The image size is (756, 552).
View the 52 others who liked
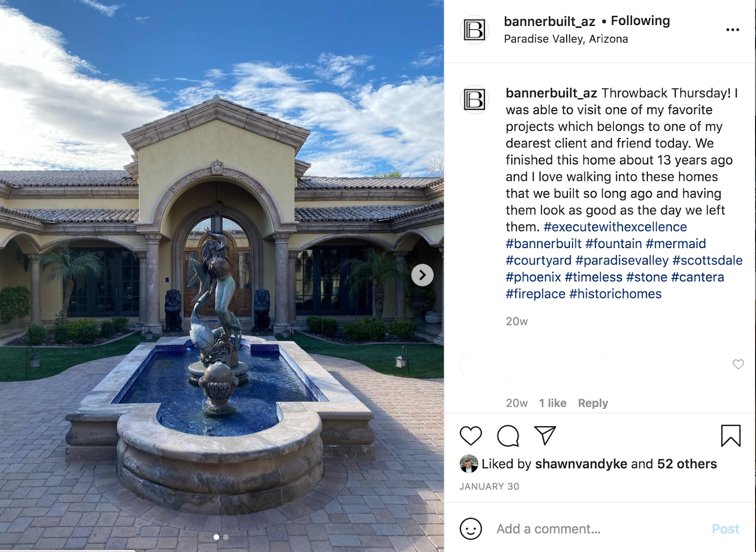[687, 464]
